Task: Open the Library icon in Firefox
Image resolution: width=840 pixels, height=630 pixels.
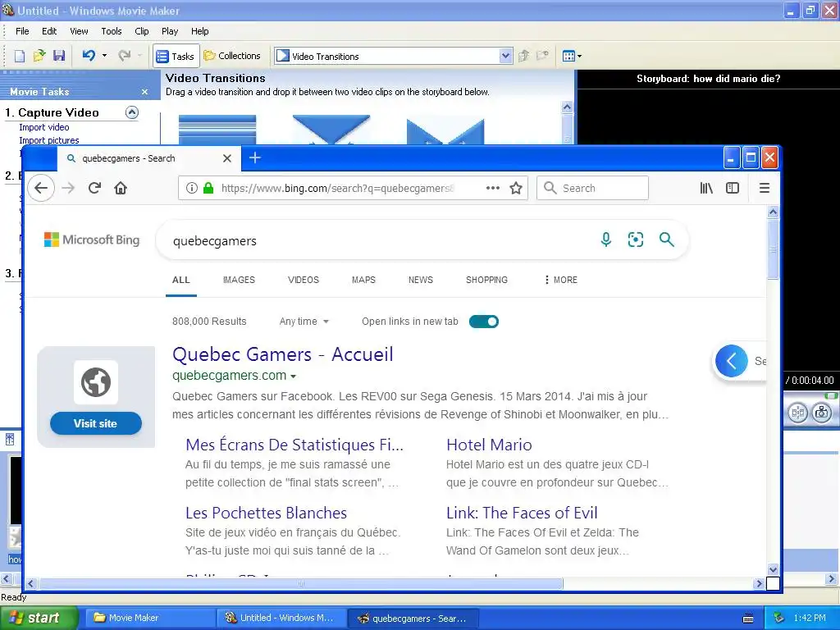Action: pyautogui.click(x=706, y=188)
